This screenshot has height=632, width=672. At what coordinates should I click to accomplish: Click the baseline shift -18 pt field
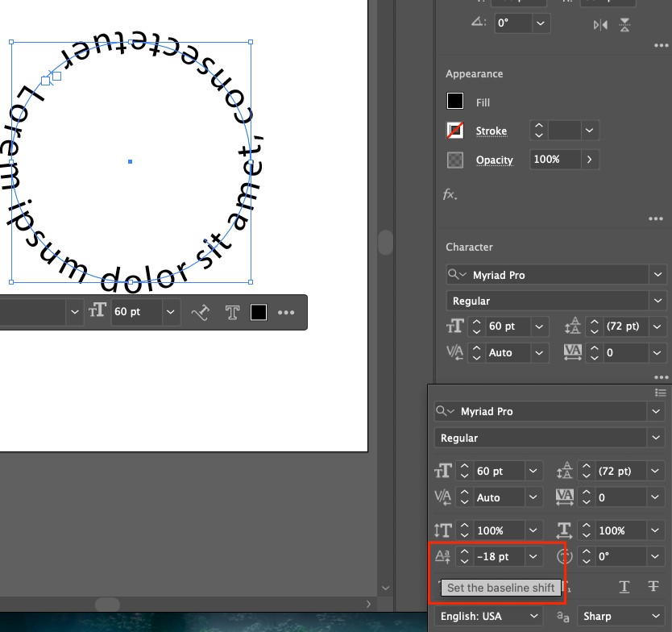point(499,556)
